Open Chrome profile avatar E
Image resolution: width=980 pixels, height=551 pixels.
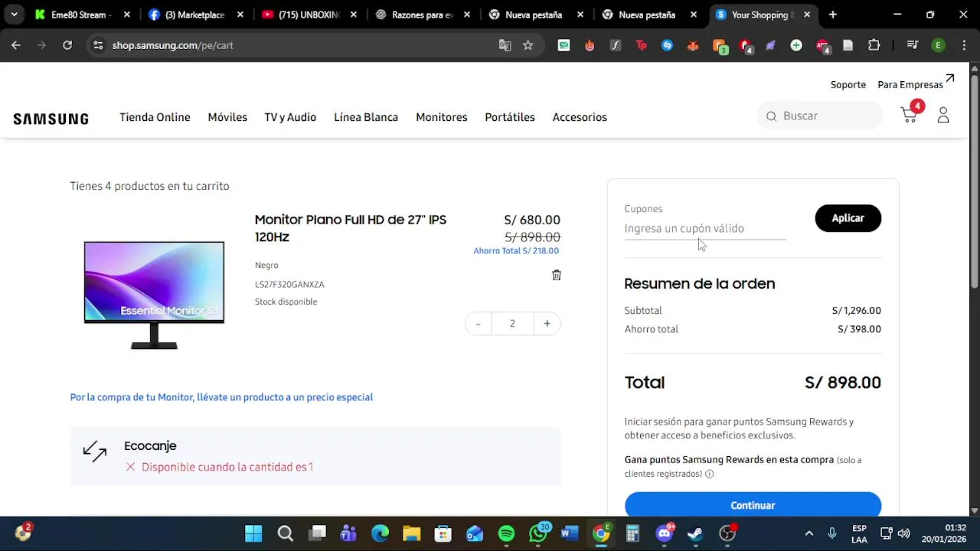pyautogui.click(x=939, y=45)
